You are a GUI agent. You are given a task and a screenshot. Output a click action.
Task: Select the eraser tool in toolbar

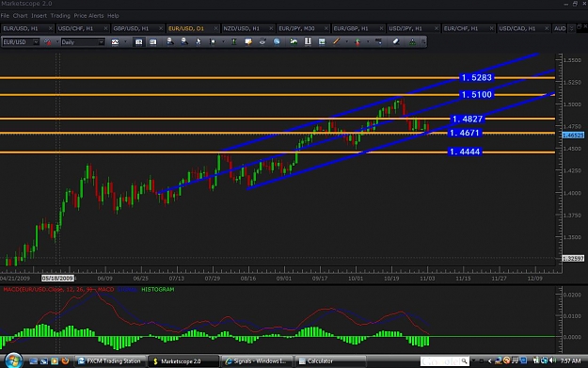[396, 41]
